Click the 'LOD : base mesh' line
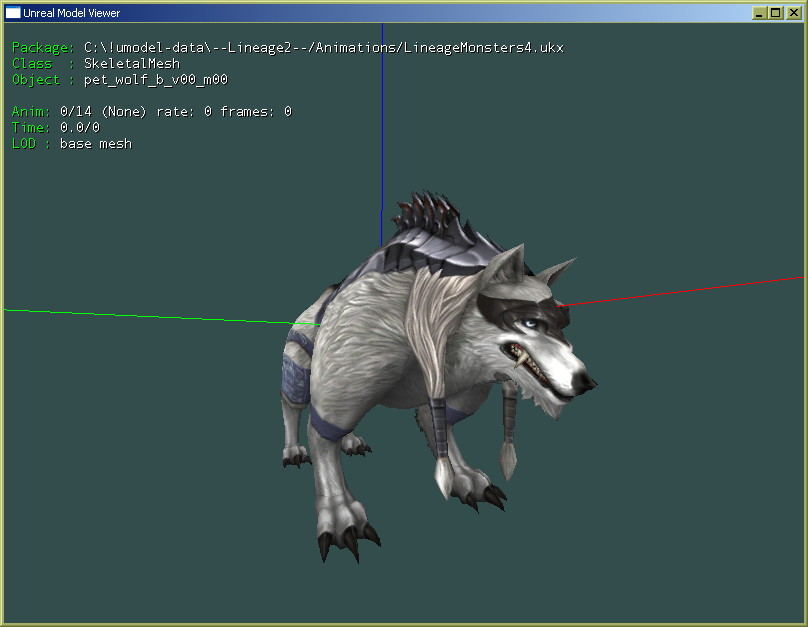Screen dimensions: 808x627 pos(72,144)
